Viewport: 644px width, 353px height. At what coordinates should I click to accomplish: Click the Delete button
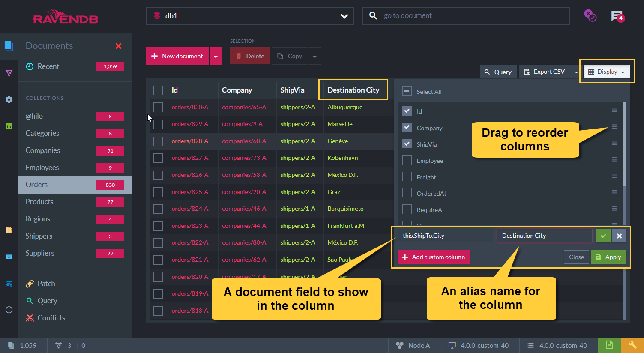[250, 56]
